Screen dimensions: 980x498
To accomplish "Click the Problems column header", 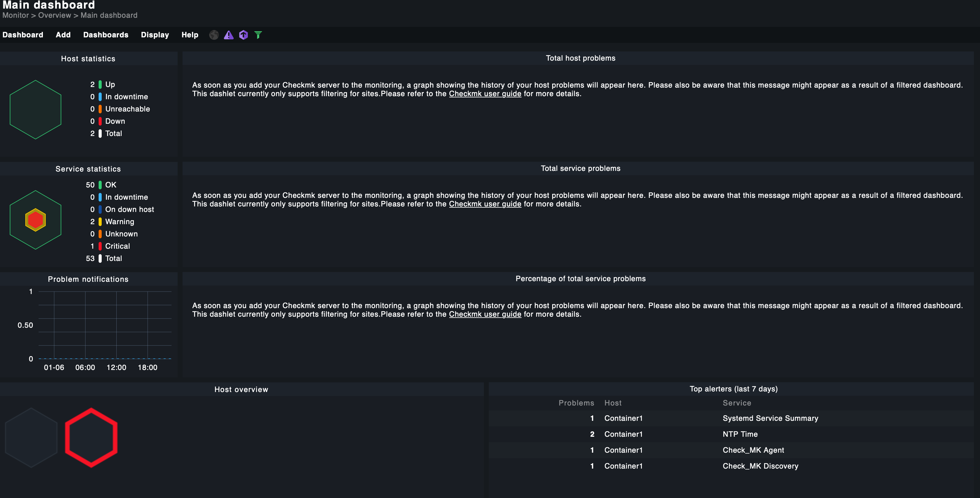I will (x=576, y=403).
